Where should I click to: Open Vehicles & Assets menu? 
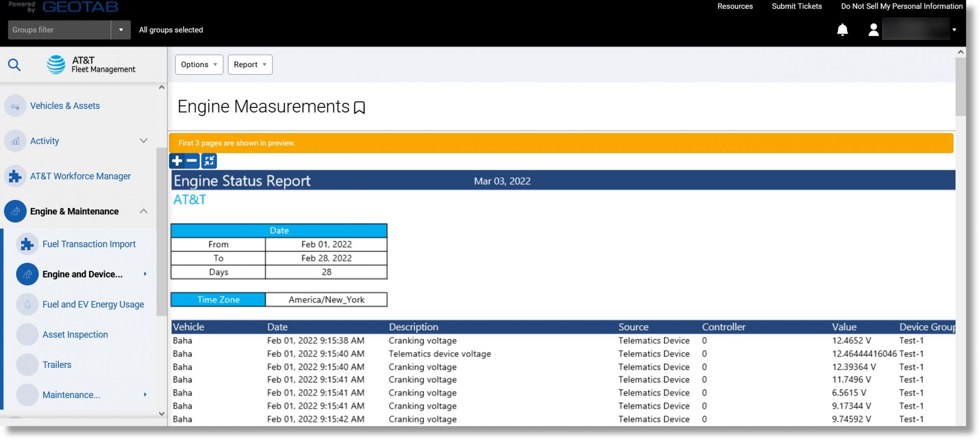pyautogui.click(x=65, y=106)
